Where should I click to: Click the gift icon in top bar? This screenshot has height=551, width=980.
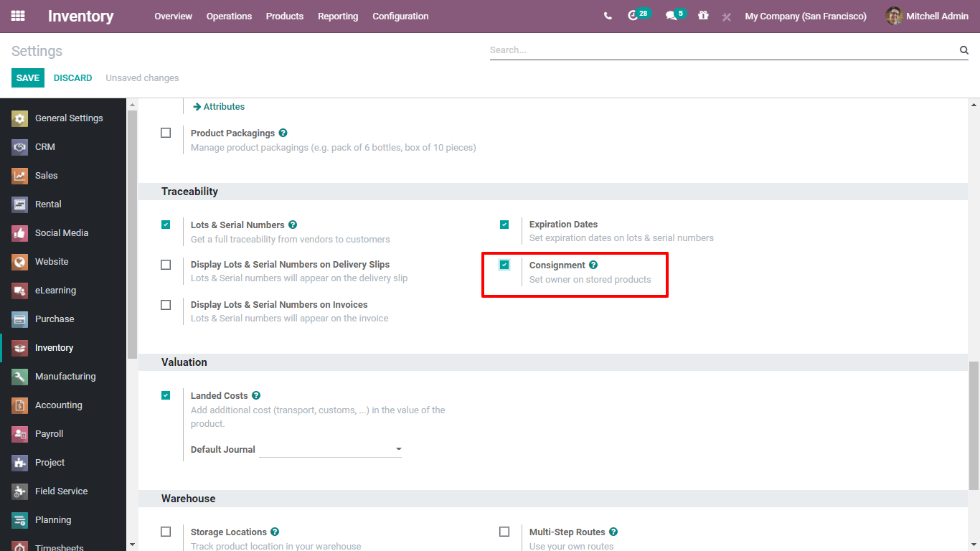tap(703, 15)
